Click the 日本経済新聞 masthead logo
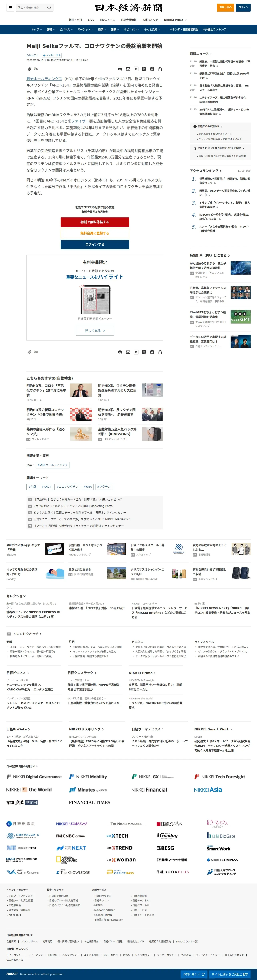Image resolution: width=257 pixels, height=980 pixels. (x=128, y=8)
